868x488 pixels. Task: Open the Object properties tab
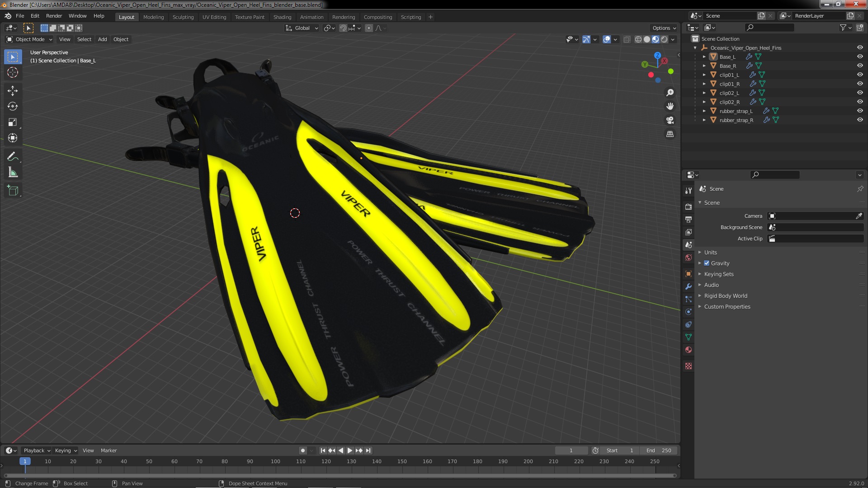(689, 274)
